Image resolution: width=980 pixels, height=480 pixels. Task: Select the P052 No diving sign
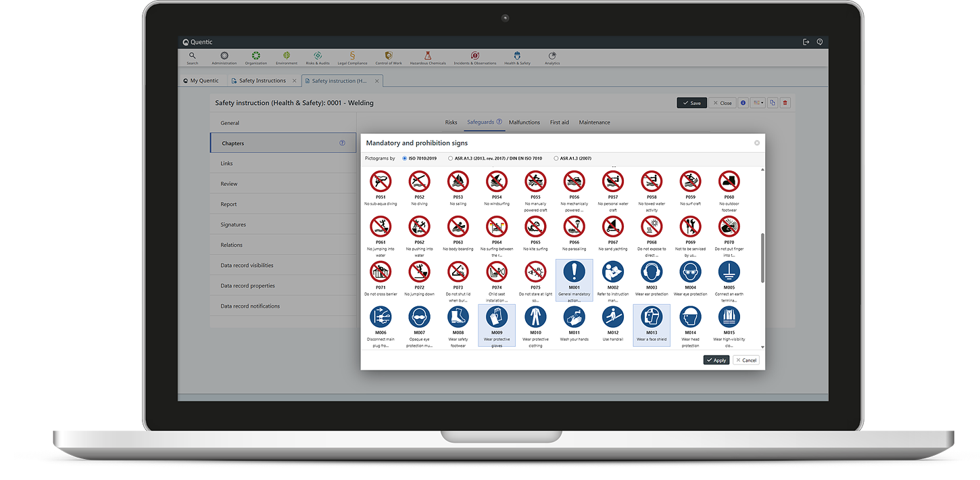pyautogui.click(x=419, y=182)
